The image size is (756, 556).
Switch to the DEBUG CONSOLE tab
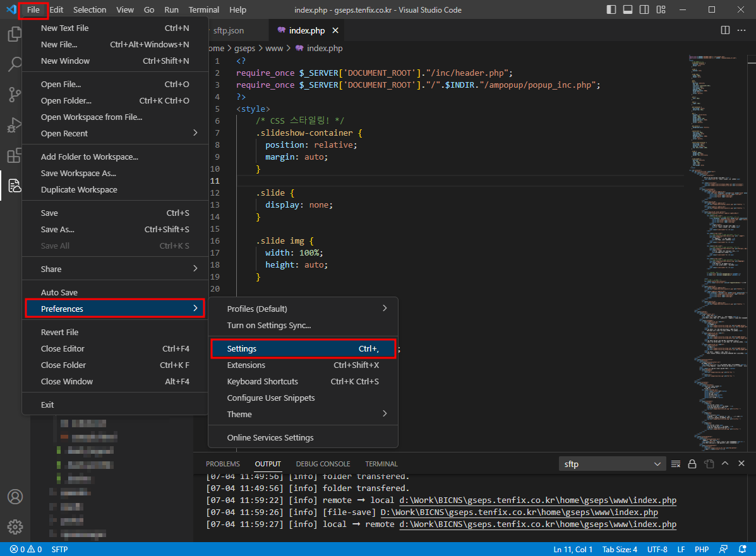click(x=323, y=464)
